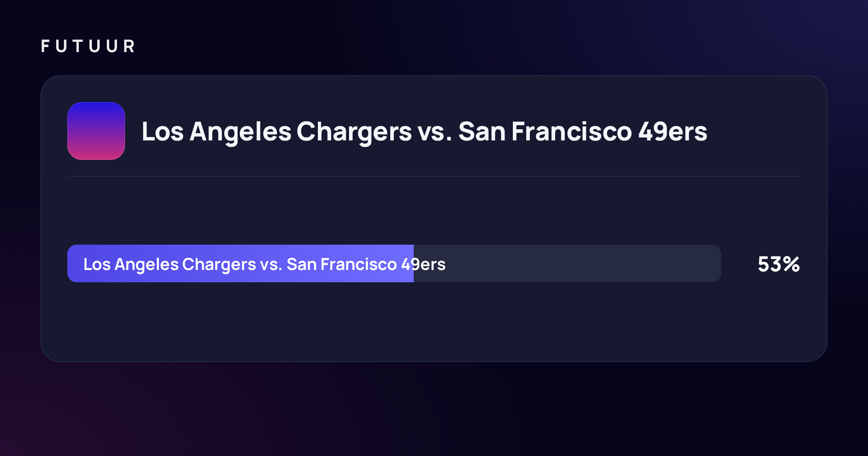The image size is (868, 456).
Task: Click "Angeles" inside the progress bar label
Action: 146,265
